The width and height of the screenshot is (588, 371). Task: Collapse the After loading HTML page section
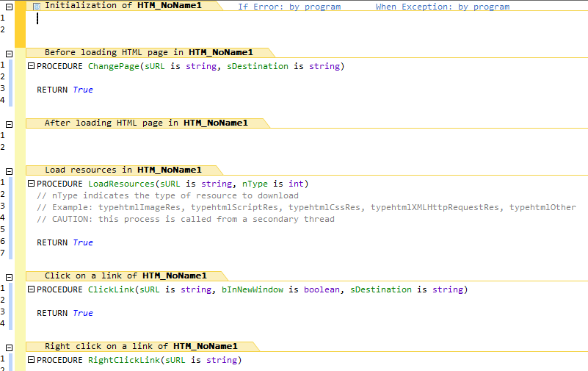pos(9,124)
